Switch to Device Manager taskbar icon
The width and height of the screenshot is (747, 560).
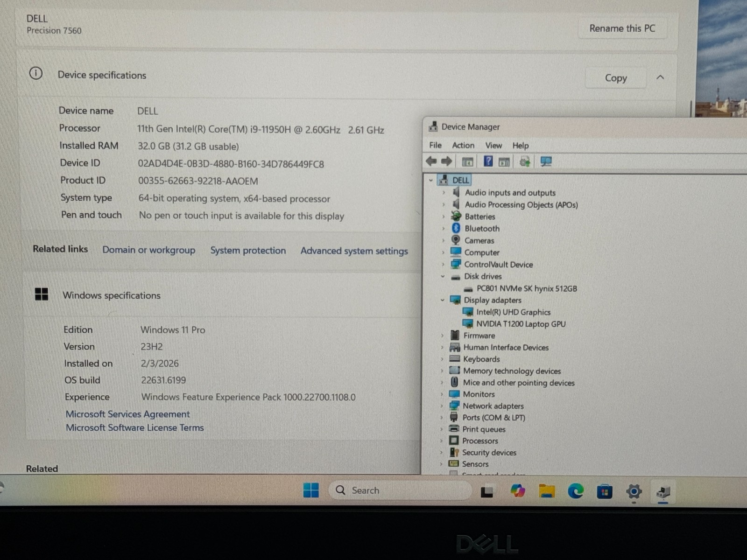(x=663, y=492)
